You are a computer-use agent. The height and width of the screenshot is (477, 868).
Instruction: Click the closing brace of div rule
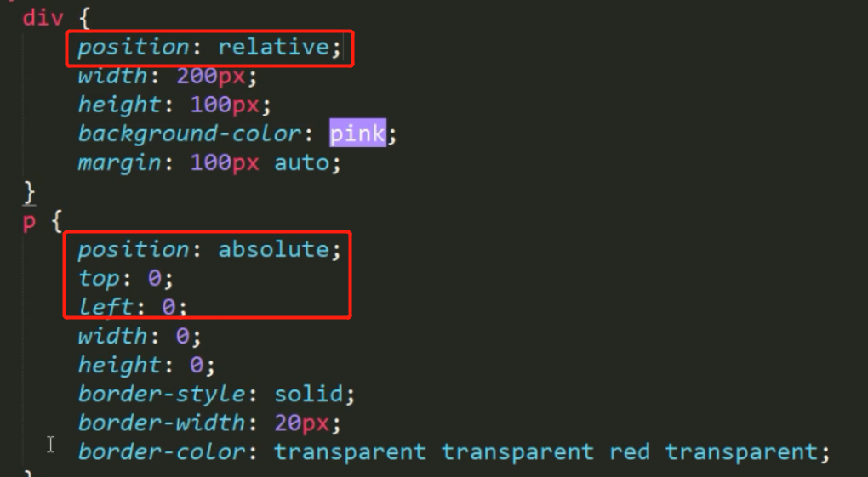[x=30, y=192]
